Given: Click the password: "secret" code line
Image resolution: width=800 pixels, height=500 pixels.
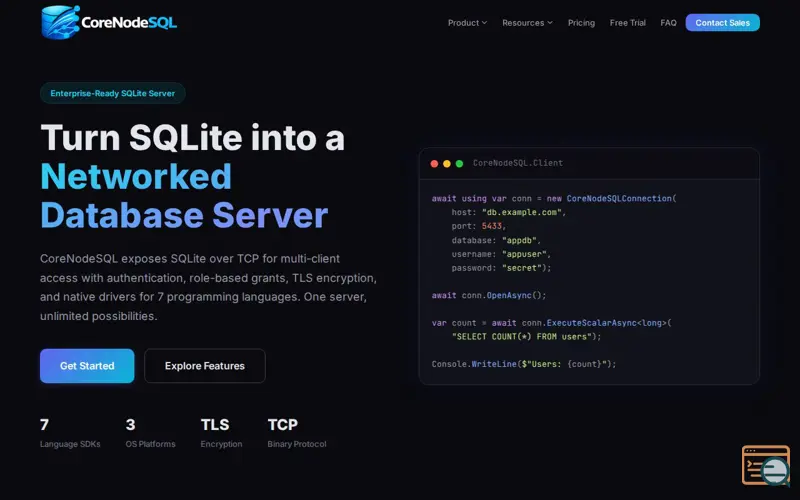Looking at the screenshot, I should click(x=501, y=268).
